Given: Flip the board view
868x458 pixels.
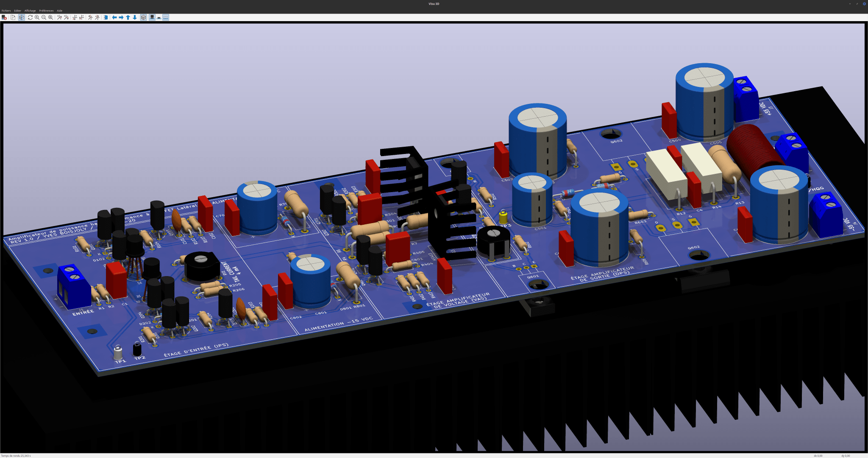Looking at the screenshot, I should [106, 17].
